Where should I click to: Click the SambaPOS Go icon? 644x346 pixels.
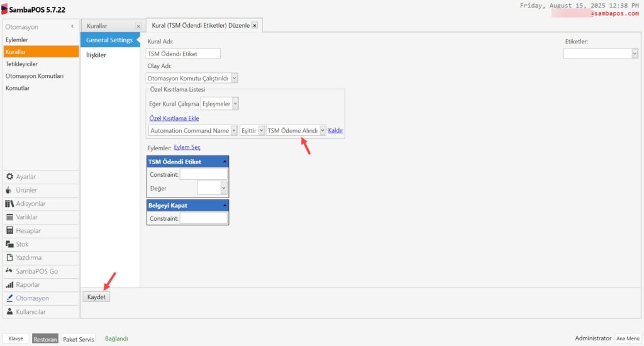click(9, 271)
